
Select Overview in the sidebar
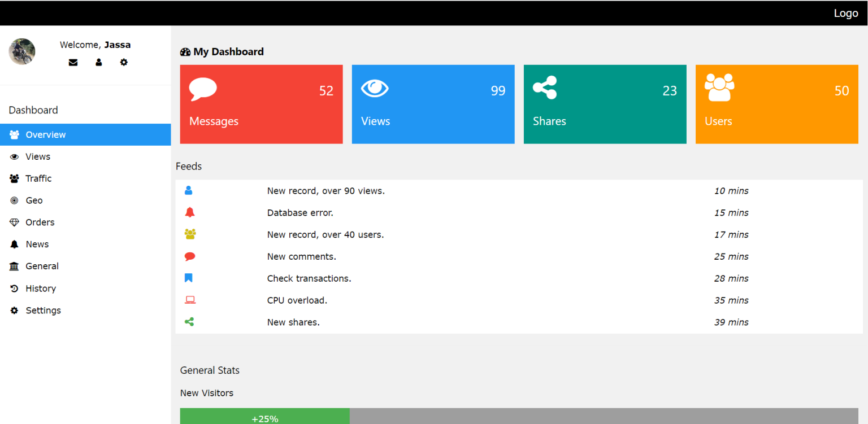coord(45,134)
